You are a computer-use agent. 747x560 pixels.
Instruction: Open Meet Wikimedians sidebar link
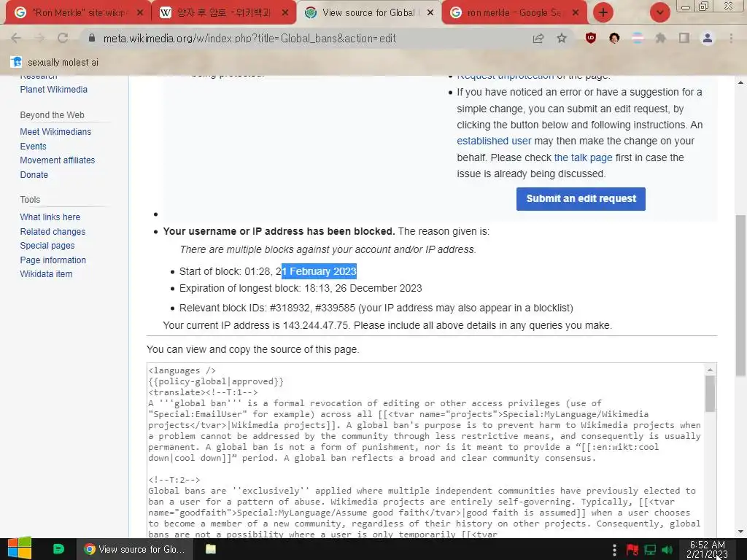[55, 132]
